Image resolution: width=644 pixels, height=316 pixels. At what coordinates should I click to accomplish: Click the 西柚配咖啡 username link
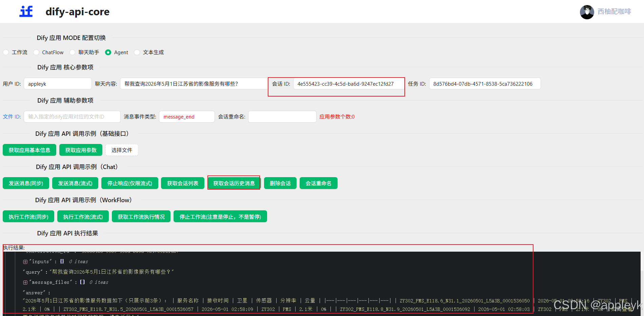pyautogui.click(x=614, y=12)
